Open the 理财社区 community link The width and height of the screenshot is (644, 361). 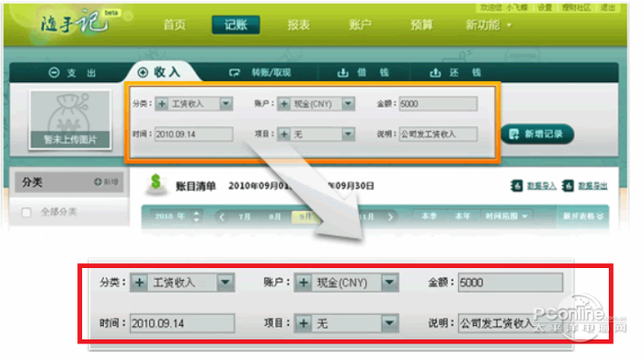(x=576, y=7)
